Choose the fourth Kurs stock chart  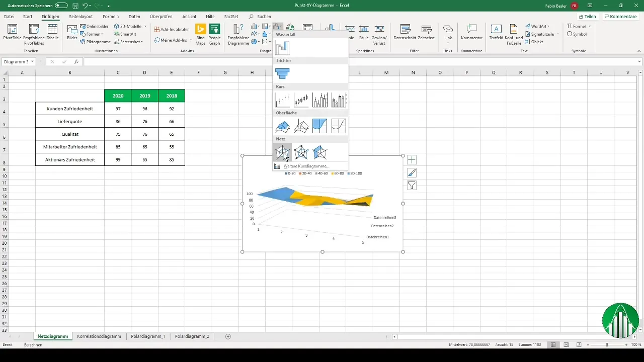click(339, 100)
